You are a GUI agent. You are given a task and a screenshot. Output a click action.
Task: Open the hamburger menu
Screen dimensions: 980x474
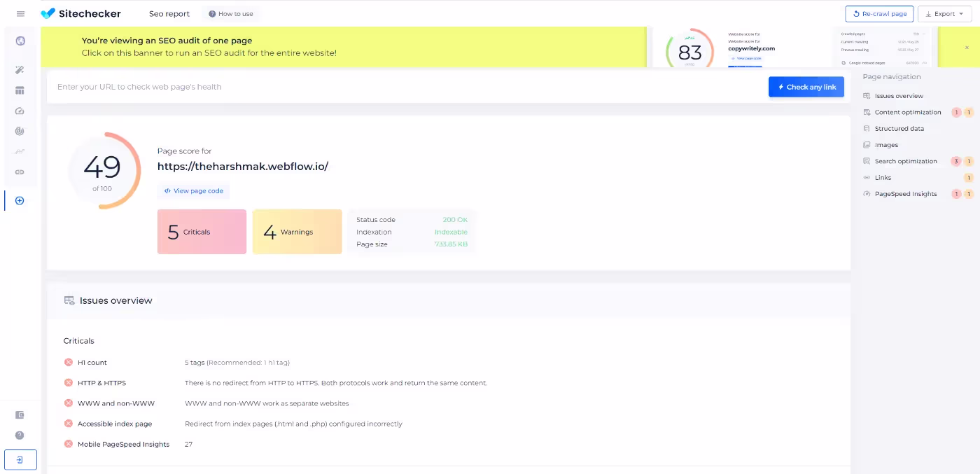coord(20,14)
